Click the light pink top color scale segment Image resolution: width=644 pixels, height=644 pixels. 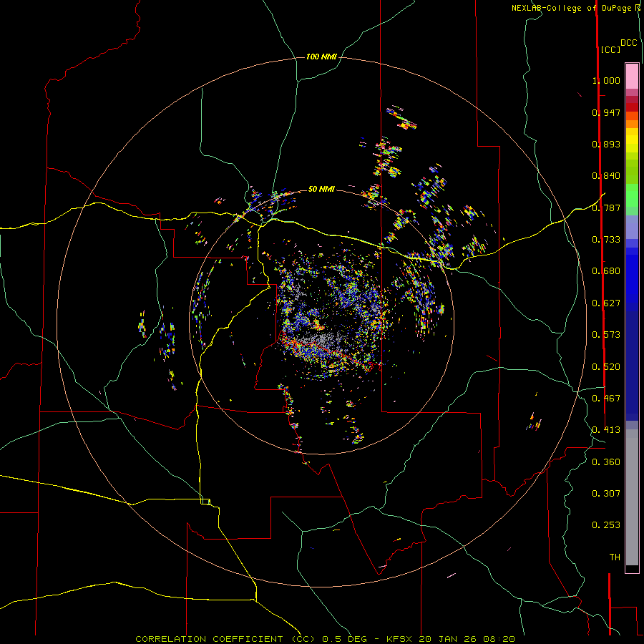tap(632, 77)
